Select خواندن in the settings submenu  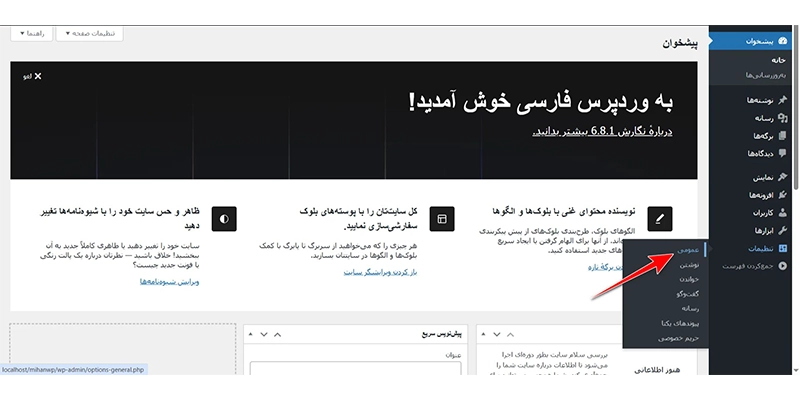coord(689,279)
